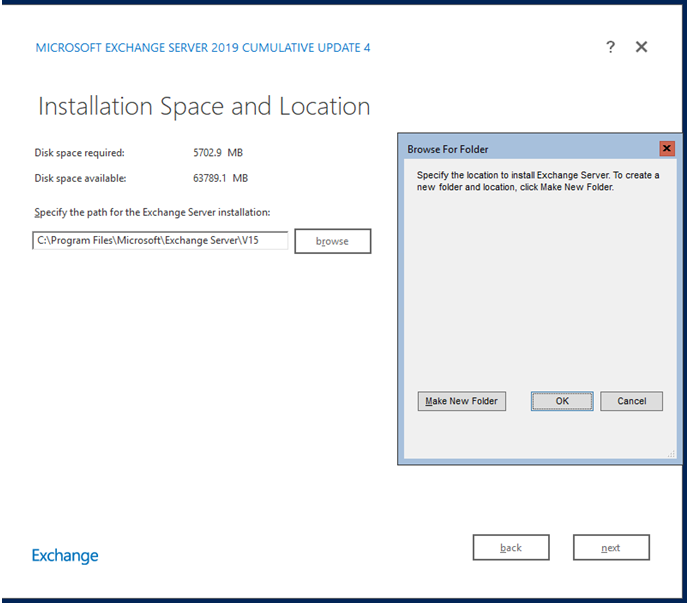Image resolution: width=689 pixels, height=605 pixels.
Task: Cancel the Browse For Folder dialog
Action: coord(631,401)
